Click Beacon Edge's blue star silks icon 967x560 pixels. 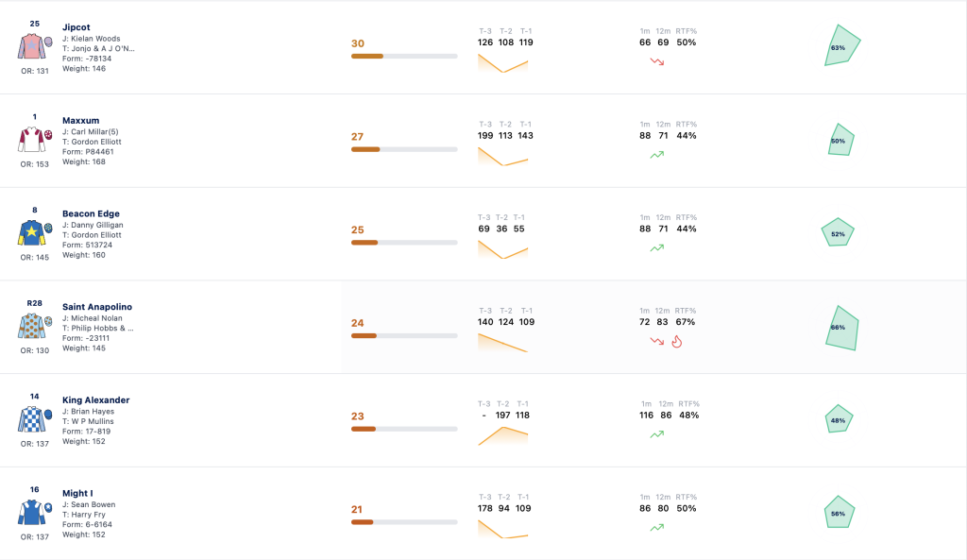pyautogui.click(x=35, y=232)
